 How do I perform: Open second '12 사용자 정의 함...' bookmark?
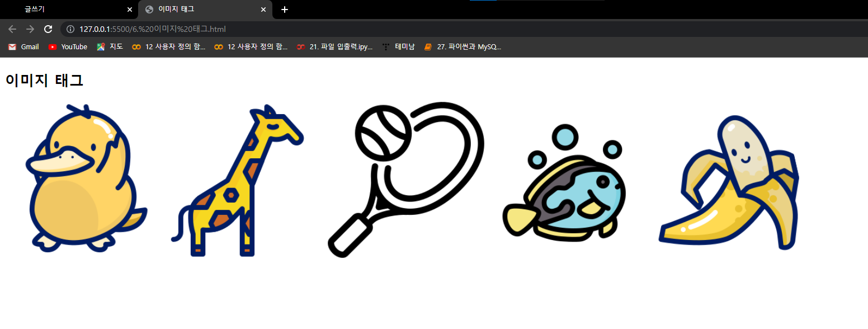point(251,47)
